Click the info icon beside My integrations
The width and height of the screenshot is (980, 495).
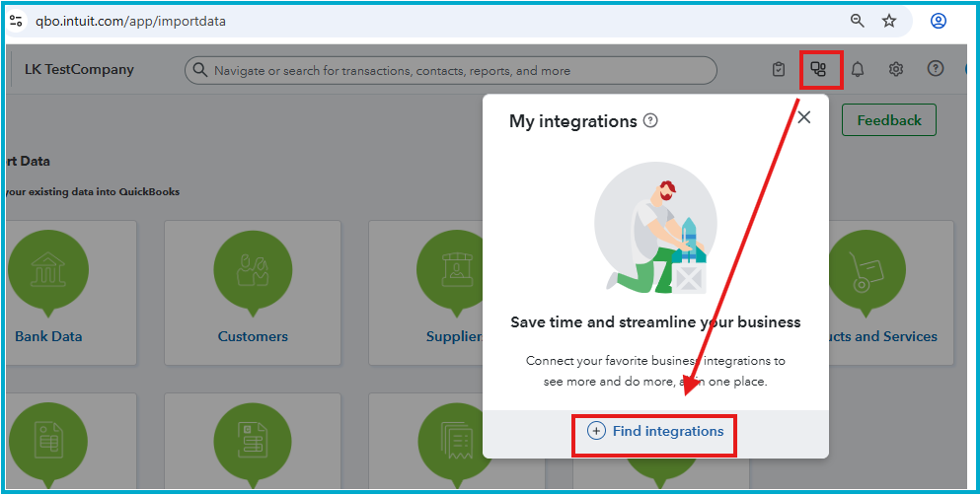[x=650, y=120]
